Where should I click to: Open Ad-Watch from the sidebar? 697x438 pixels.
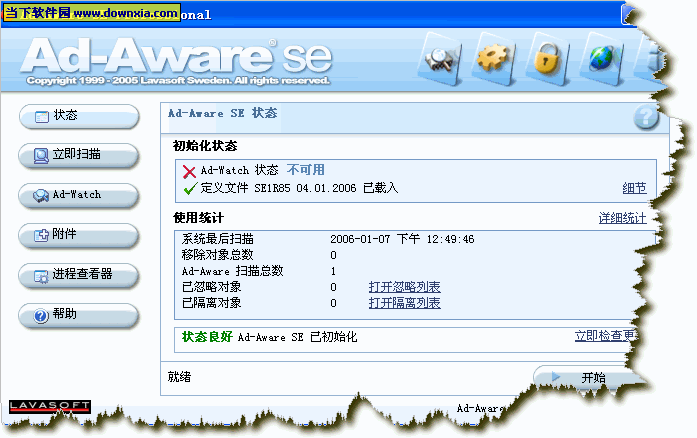pos(79,195)
